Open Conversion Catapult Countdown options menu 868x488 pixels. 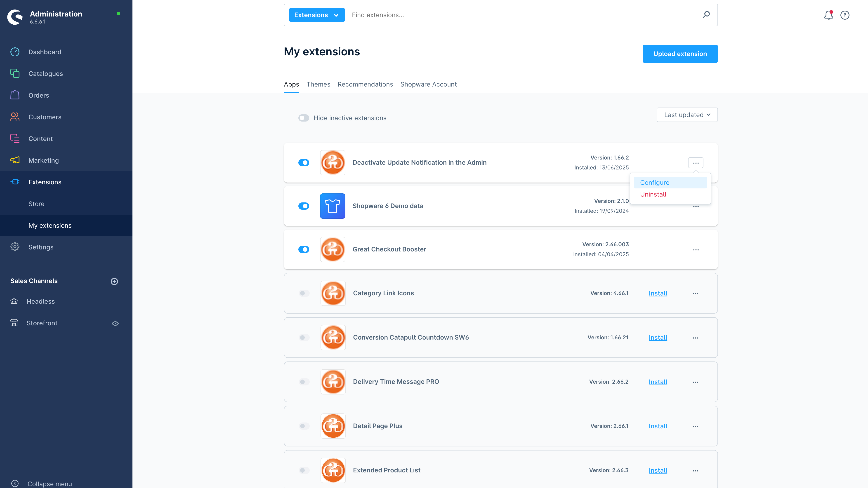(x=696, y=338)
